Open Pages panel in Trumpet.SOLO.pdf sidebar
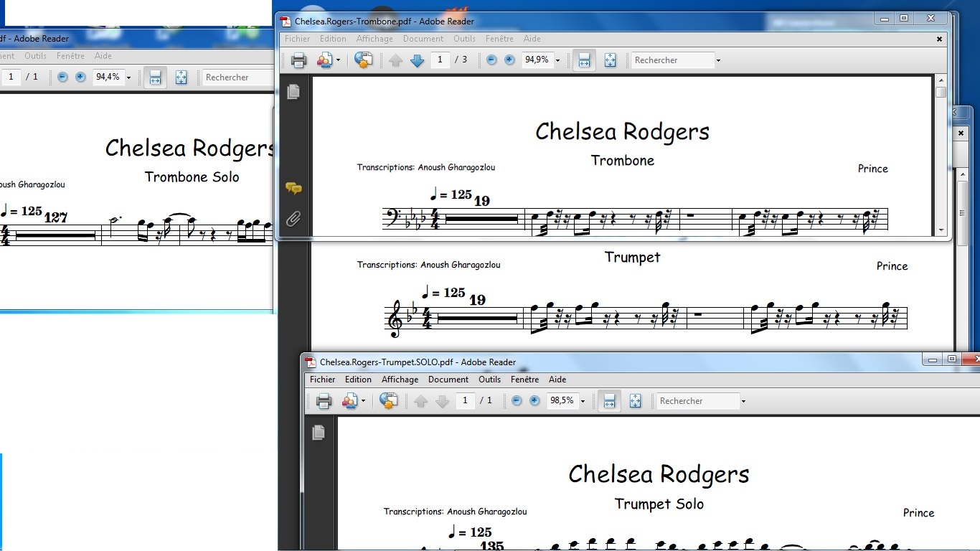Screen dimensions: 980x551 [x=319, y=432]
